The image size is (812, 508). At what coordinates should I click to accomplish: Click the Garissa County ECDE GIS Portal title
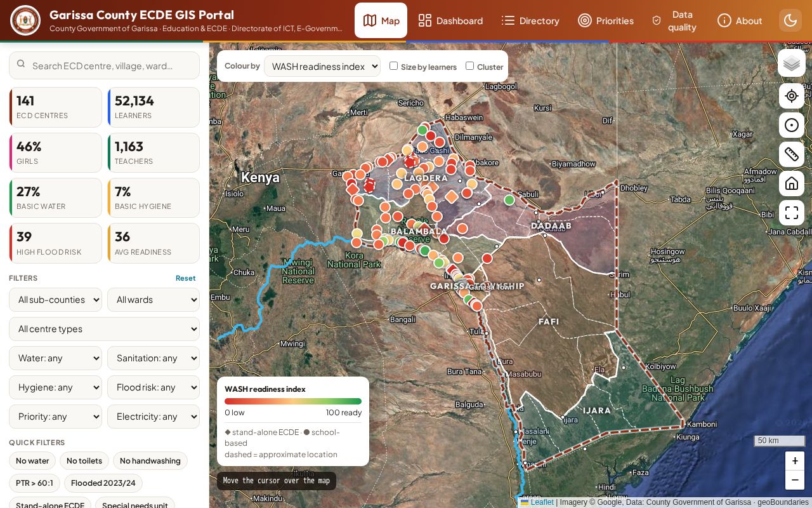[141, 15]
